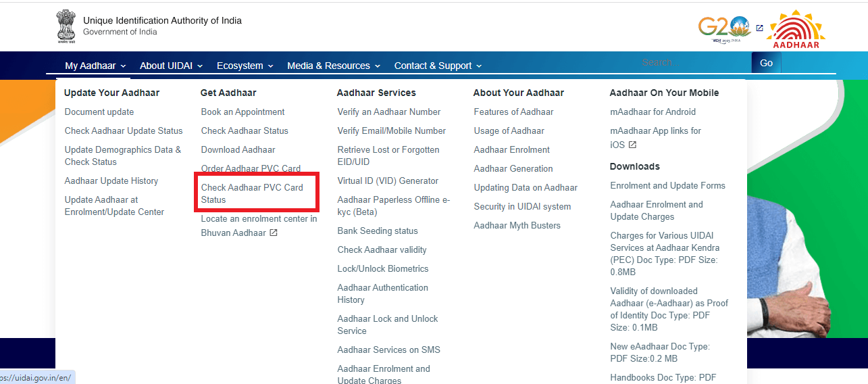
Task: Select Download Aadhaar
Action: click(x=238, y=150)
